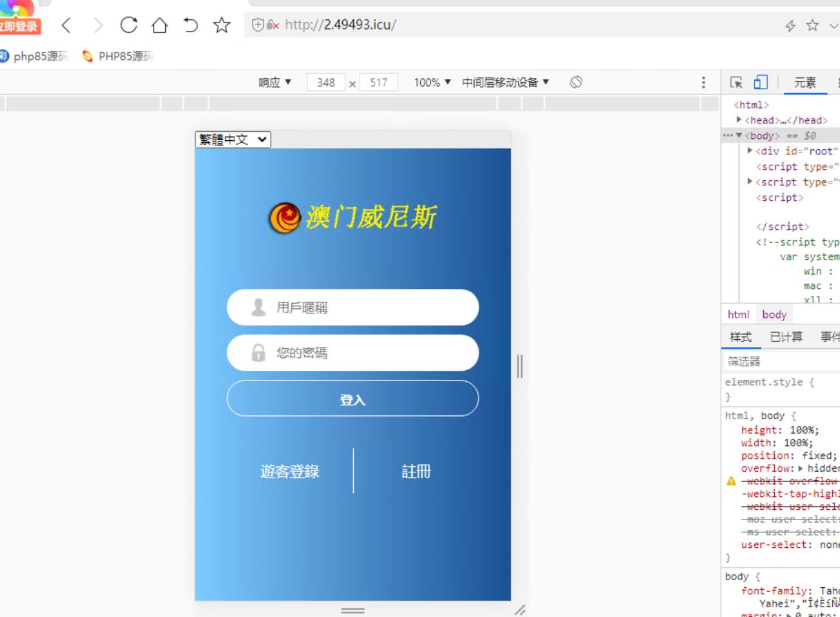Click the viewport width resize handle
The image size is (840, 617).
[520, 366]
